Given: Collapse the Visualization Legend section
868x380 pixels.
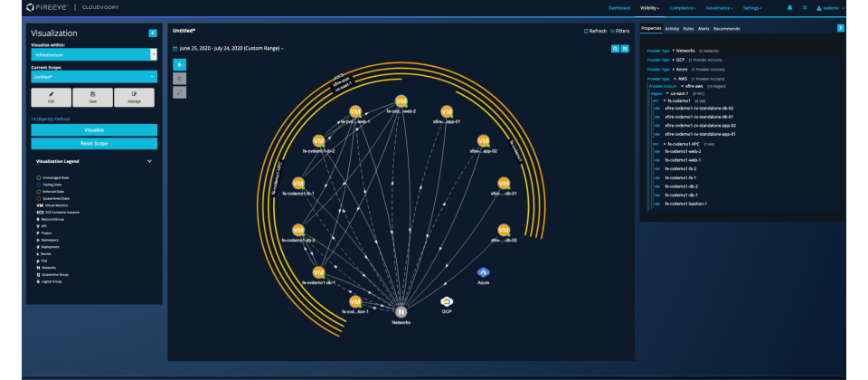Looking at the screenshot, I should click(x=149, y=161).
